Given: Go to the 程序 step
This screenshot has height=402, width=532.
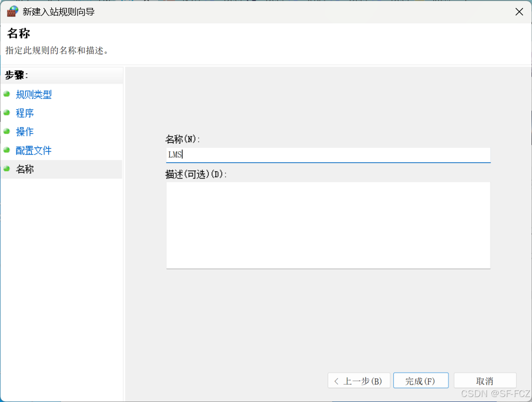Looking at the screenshot, I should tap(25, 113).
